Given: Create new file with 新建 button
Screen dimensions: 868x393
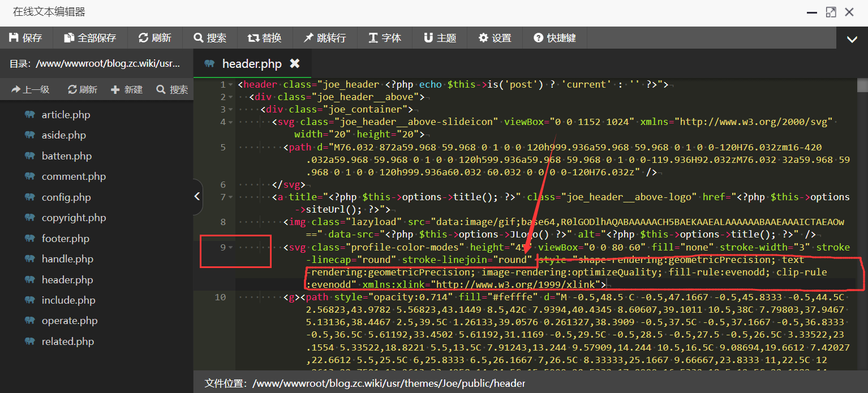Looking at the screenshot, I should (x=127, y=89).
